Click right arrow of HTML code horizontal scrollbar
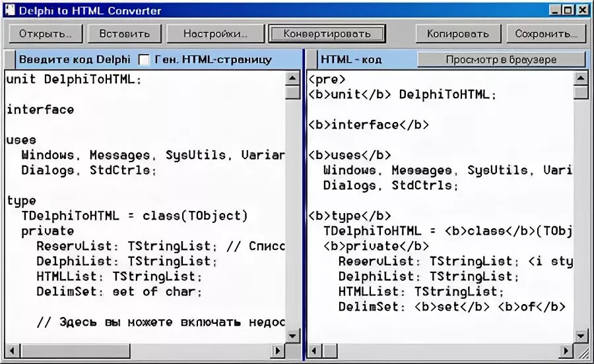This screenshot has width=594, height=364. (x=566, y=351)
